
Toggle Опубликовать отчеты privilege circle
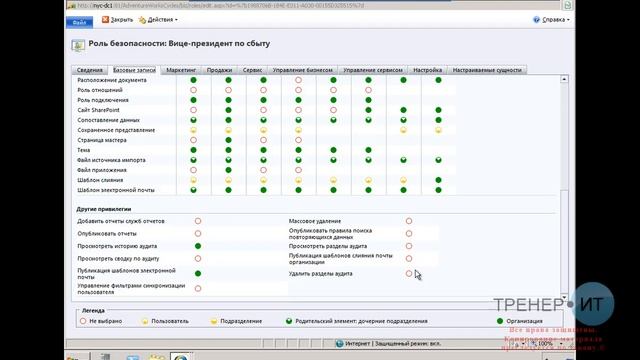[198, 233]
